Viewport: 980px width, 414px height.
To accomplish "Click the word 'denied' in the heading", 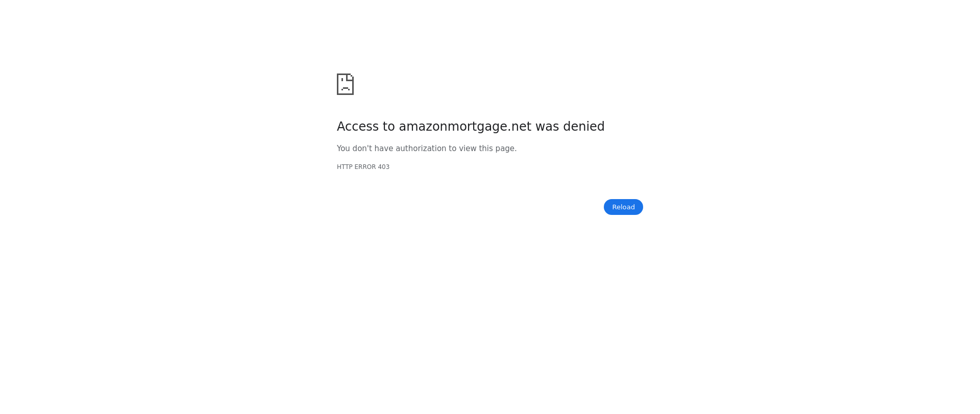I will [x=584, y=126].
